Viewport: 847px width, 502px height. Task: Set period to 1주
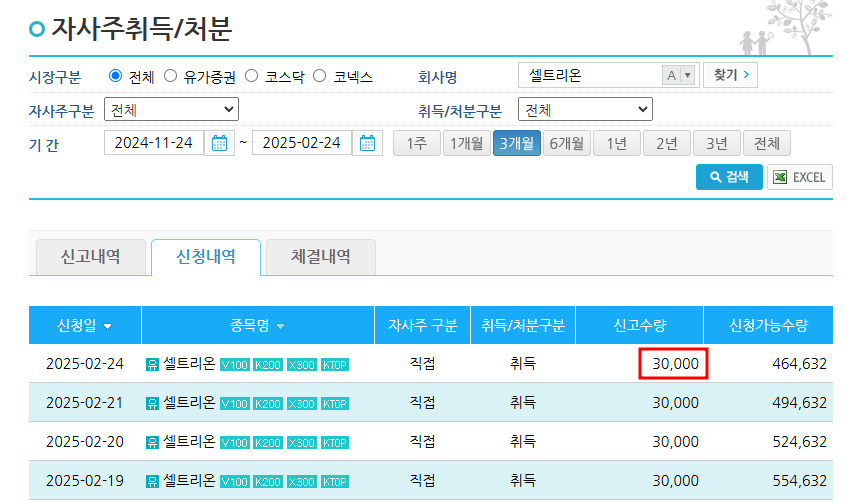(417, 143)
